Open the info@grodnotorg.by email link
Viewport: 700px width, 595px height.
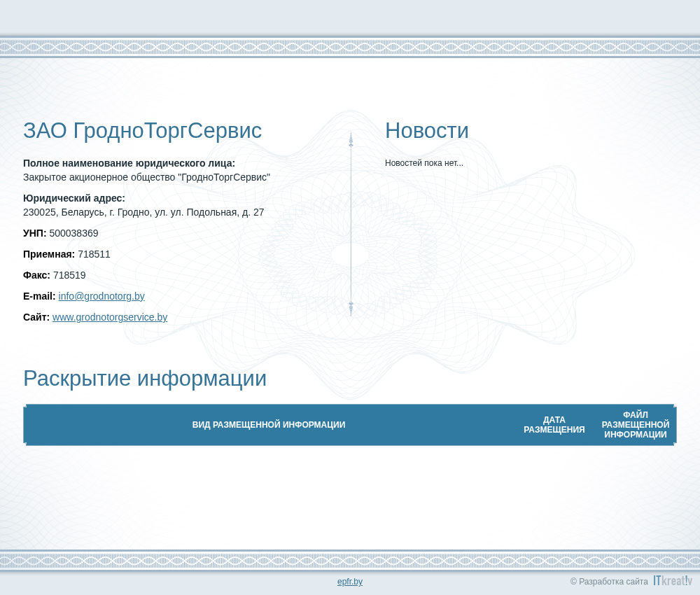coord(101,296)
